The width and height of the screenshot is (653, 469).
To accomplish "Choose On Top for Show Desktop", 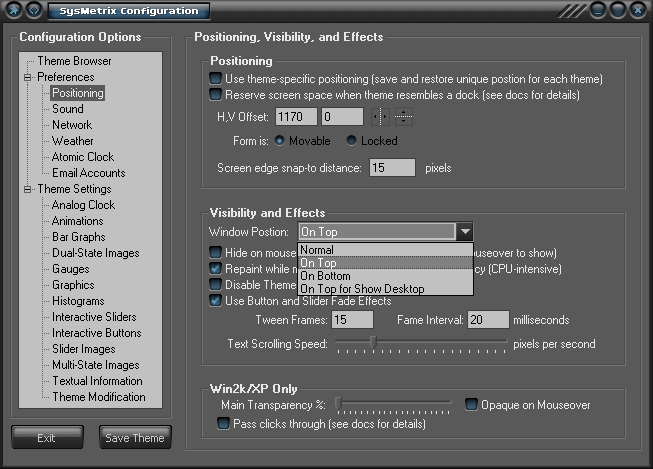I will [386, 289].
